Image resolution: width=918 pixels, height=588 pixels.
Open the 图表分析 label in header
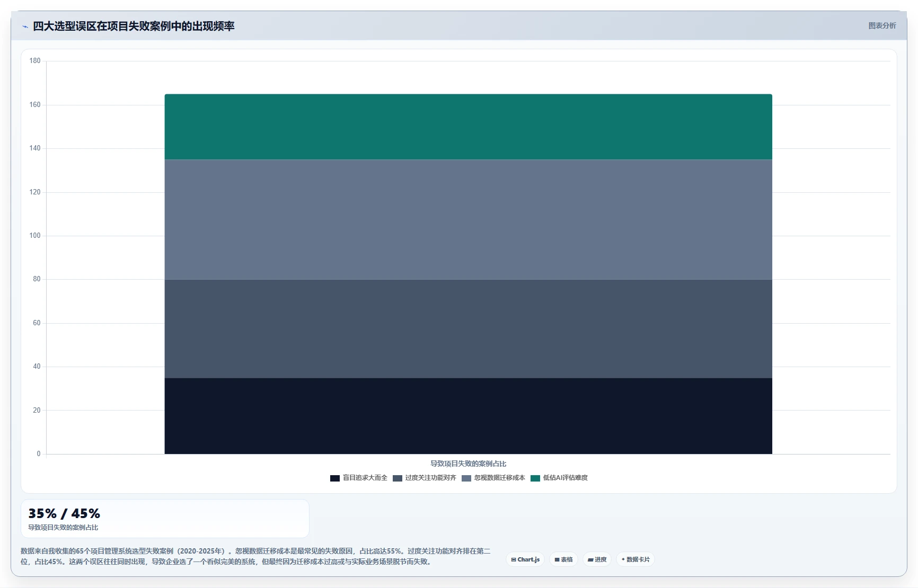882,25
